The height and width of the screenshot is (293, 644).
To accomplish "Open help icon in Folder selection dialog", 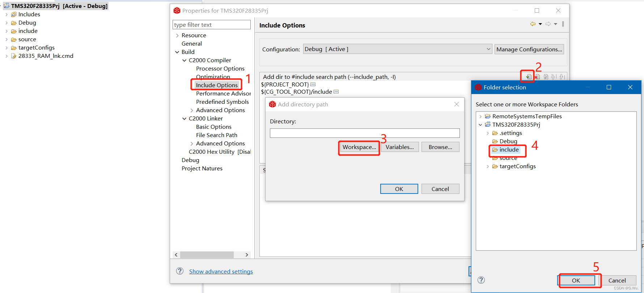I will pyautogui.click(x=481, y=280).
